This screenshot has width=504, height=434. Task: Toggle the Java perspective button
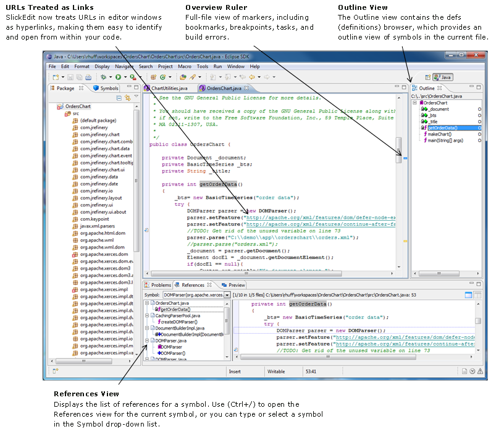click(442, 77)
